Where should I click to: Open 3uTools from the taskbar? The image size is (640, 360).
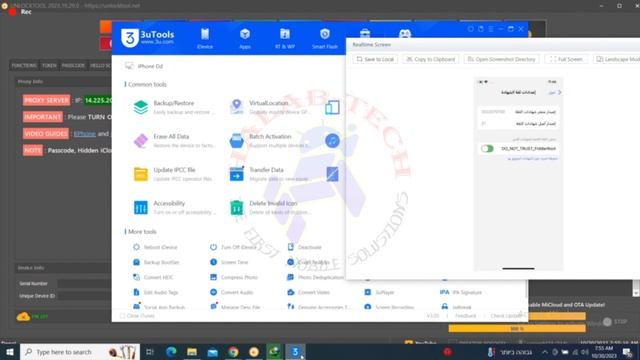(295, 352)
